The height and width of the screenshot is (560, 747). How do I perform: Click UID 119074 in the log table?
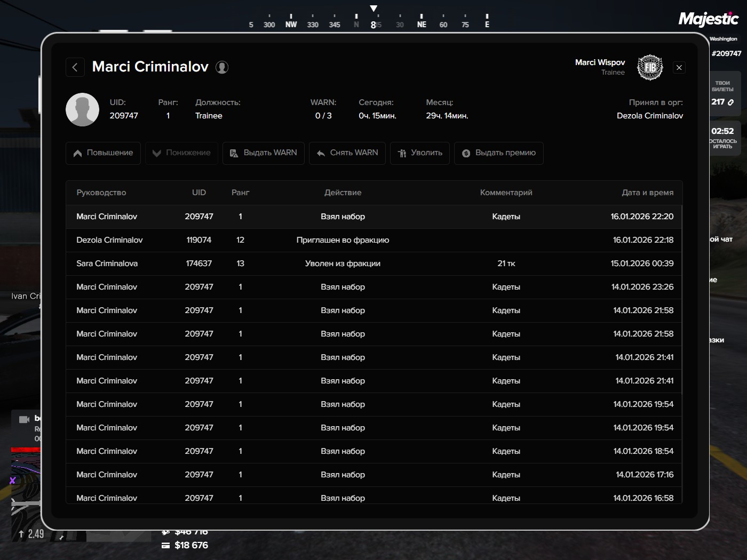(x=199, y=240)
